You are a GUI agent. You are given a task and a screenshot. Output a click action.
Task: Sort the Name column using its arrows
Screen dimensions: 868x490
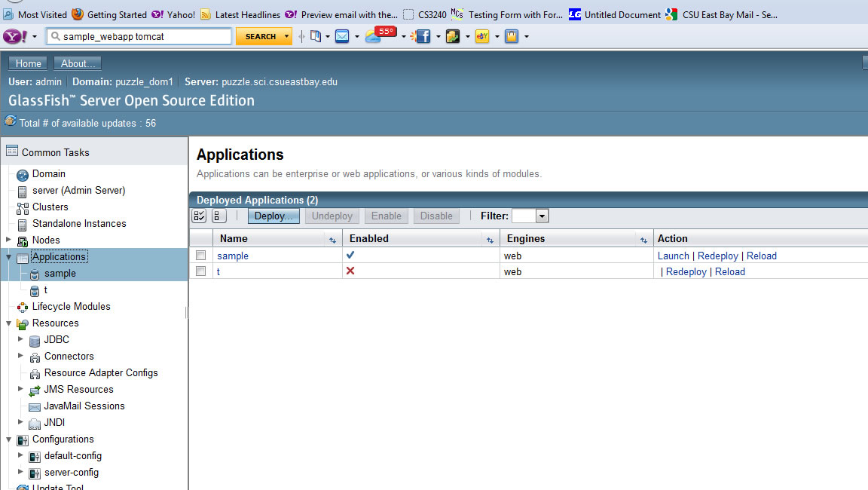(332, 238)
